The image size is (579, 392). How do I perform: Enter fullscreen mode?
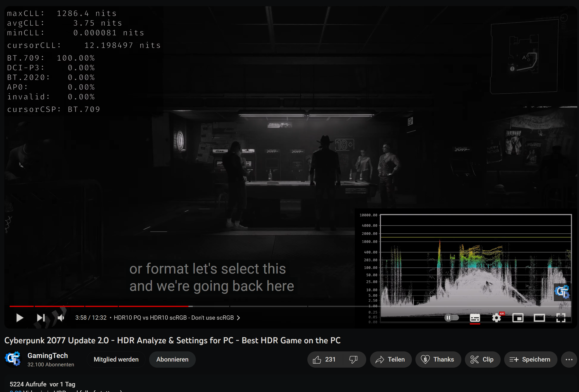click(561, 318)
